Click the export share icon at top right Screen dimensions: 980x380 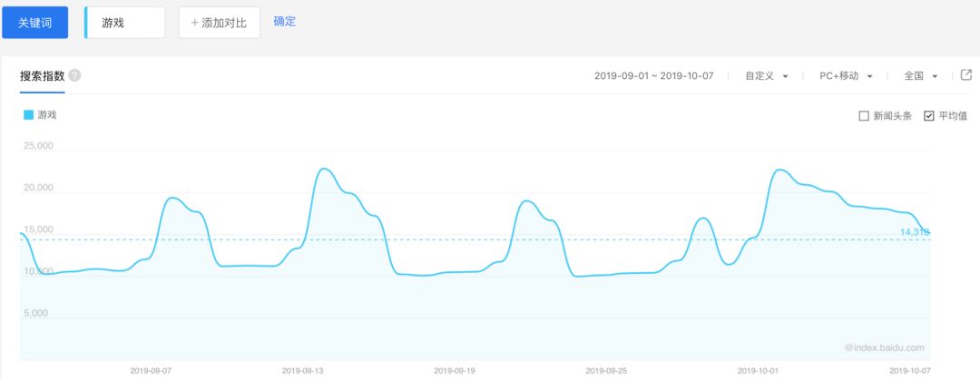pos(966,75)
